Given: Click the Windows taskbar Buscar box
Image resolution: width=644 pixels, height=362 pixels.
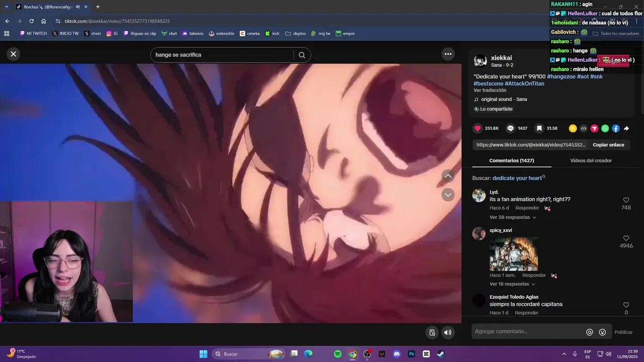Looking at the screenshot, I should pos(249,354).
